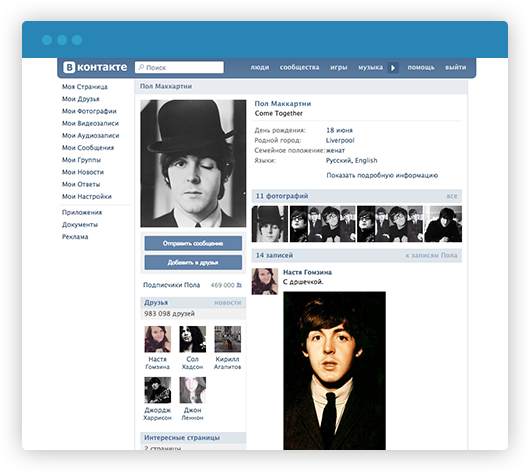Focus the 'Поиск' search field
The width and height of the screenshot is (530, 473).
tap(179, 67)
